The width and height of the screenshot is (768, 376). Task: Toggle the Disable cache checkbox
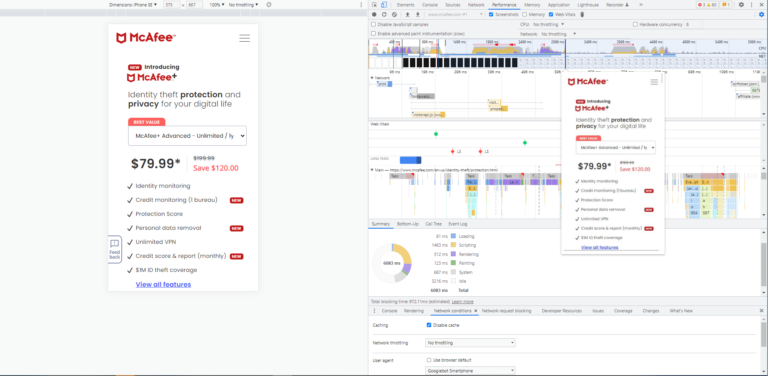(429, 325)
